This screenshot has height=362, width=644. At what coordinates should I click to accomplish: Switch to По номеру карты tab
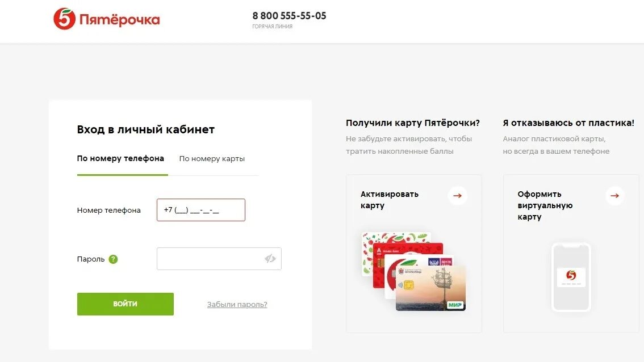(x=212, y=159)
